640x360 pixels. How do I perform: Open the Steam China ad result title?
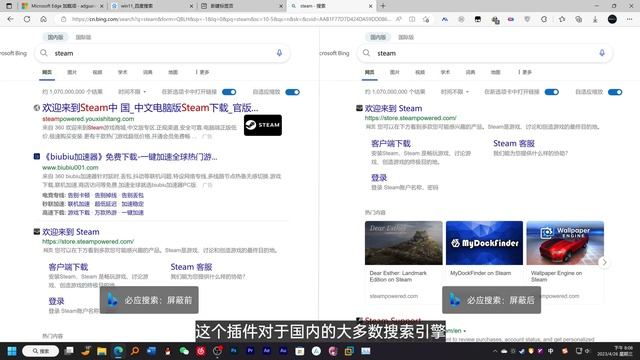(x=150, y=108)
